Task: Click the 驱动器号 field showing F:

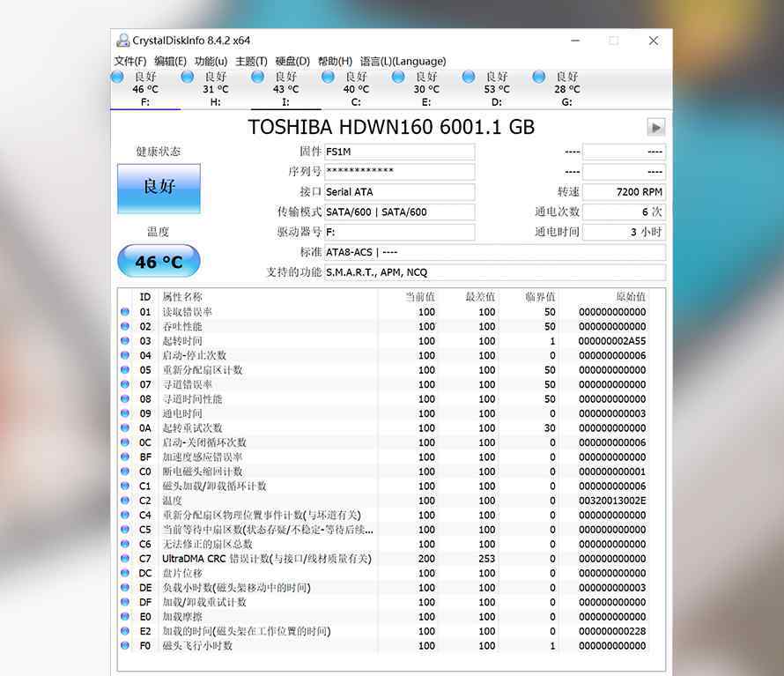Action: pyautogui.click(x=400, y=232)
